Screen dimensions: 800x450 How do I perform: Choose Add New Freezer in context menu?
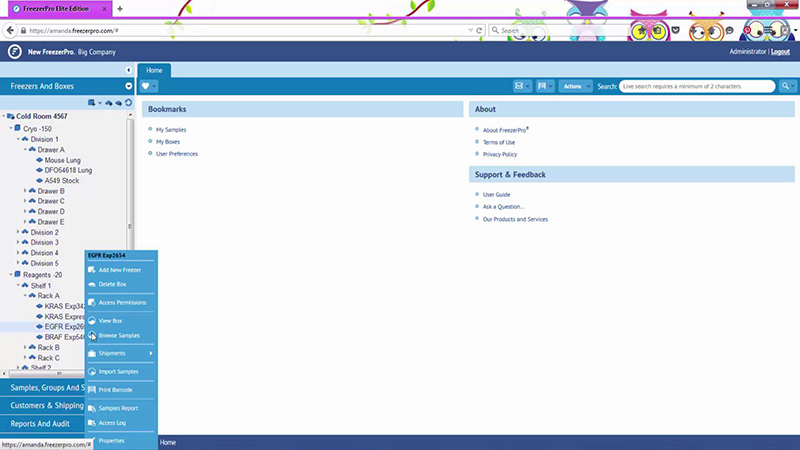click(x=121, y=270)
